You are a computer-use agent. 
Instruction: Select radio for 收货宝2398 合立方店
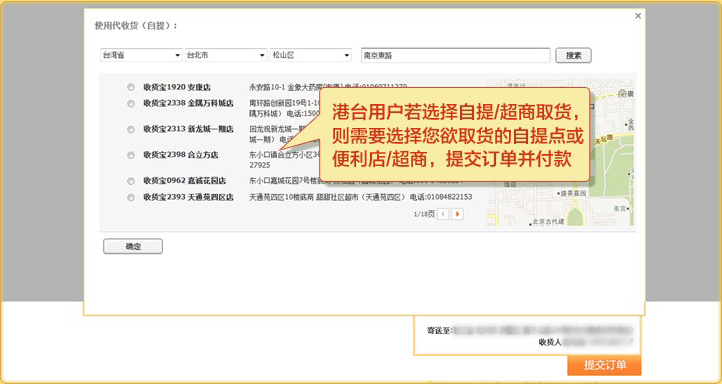131,155
